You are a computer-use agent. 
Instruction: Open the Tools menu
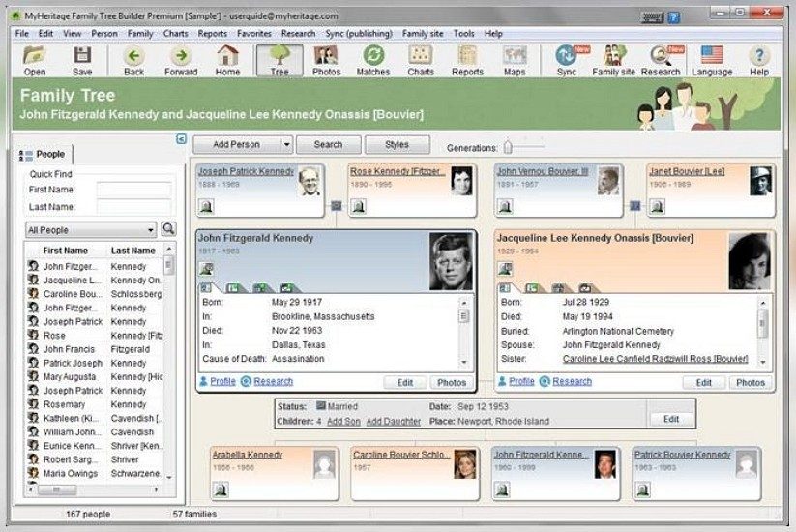click(463, 34)
